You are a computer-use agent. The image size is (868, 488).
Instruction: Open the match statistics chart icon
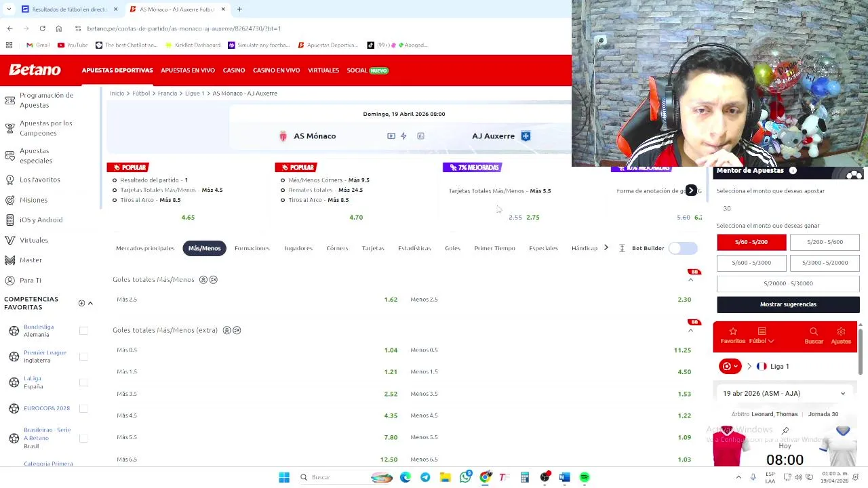(420, 136)
